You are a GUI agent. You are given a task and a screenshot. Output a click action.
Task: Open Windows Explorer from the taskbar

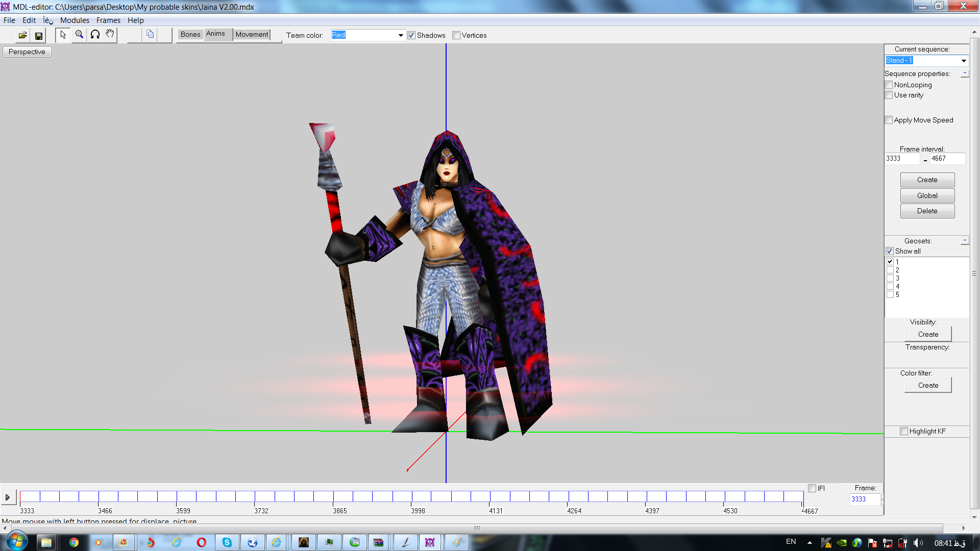(46, 542)
